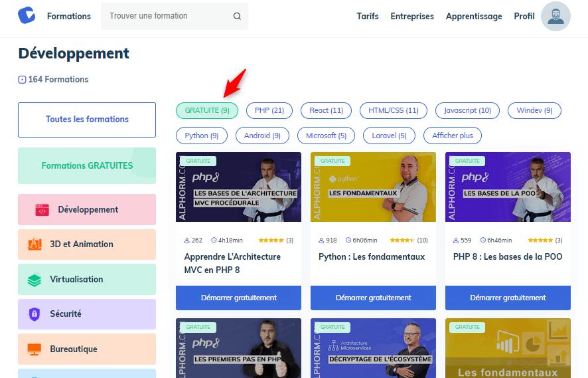Start PHP 8 bases de la POO for free
Image resolution: width=588 pixels, height=378 pixels.
508,298
